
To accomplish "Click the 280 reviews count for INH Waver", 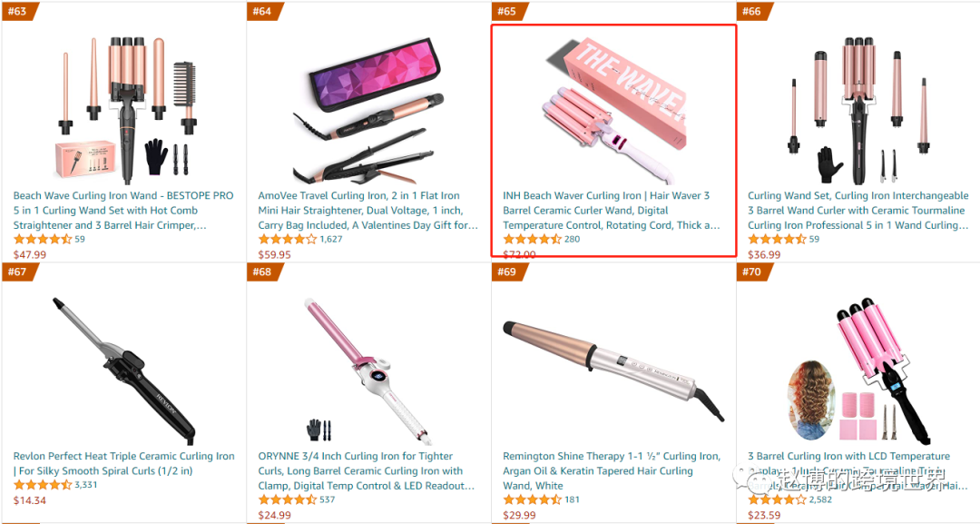I will [x=572, y=239].
